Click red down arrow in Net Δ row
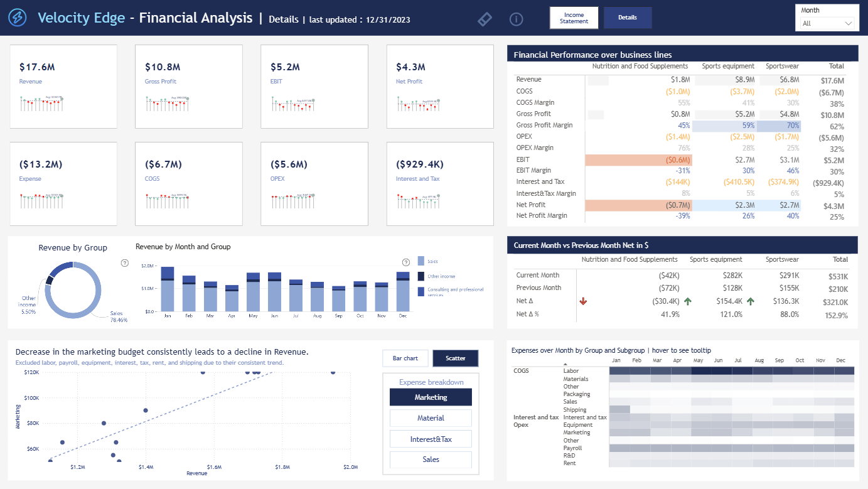The image size is (868, 489). click(583, 301)
